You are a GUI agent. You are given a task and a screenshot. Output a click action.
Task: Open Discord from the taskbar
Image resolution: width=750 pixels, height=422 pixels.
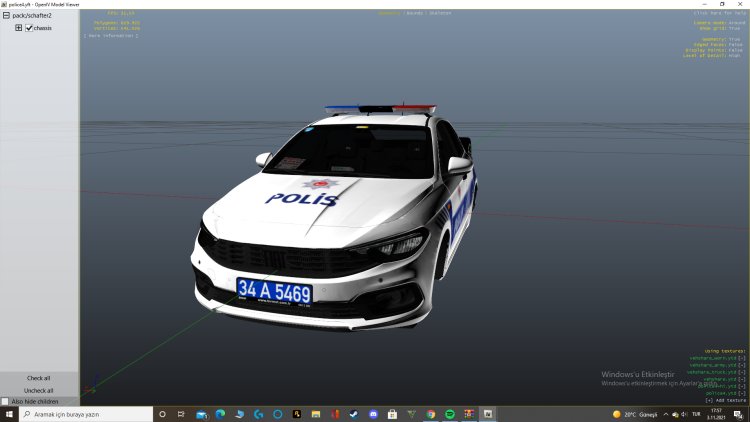click(x=373, y=414)
